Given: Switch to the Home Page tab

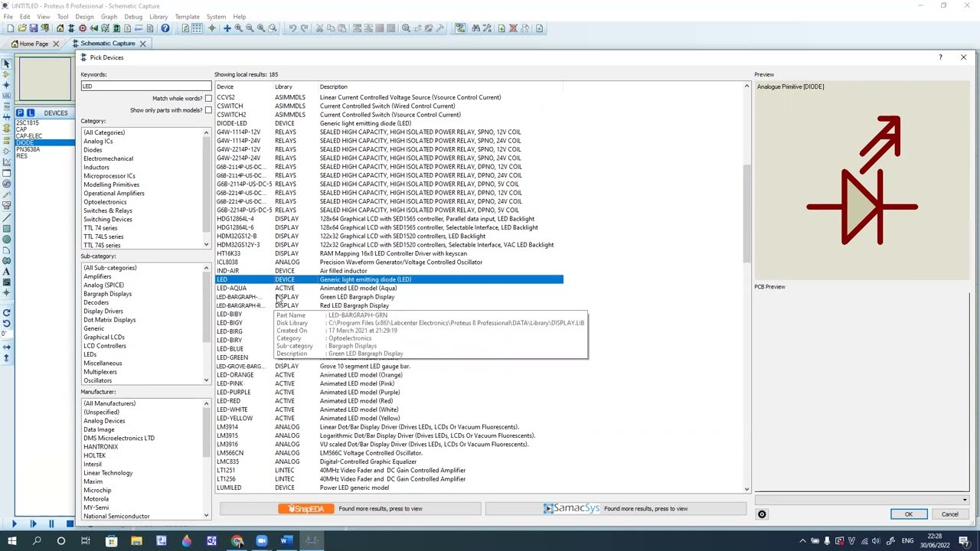Looking at the screenshot, I should (x=34, y=44).
